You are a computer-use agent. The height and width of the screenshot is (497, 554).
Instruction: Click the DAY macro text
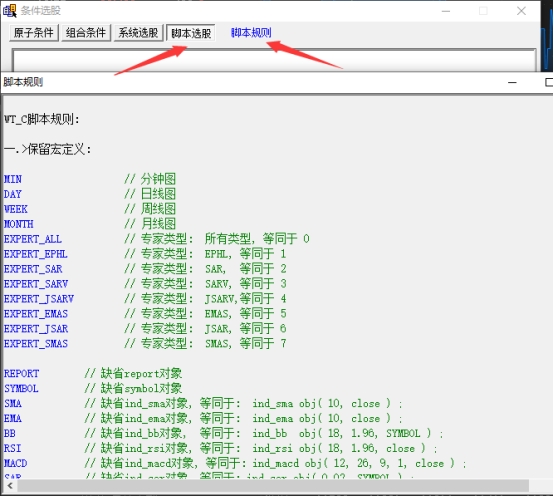point(13,194)
